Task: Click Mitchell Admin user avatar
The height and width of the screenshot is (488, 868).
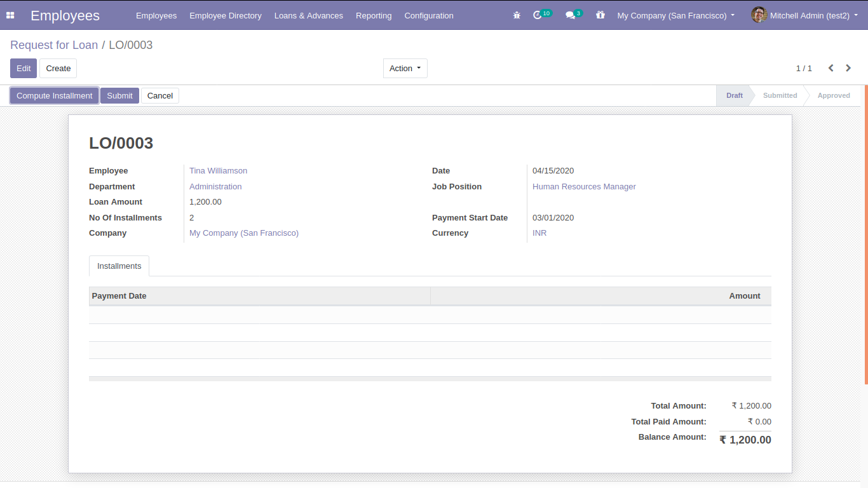Action: (x=759, y=15)
